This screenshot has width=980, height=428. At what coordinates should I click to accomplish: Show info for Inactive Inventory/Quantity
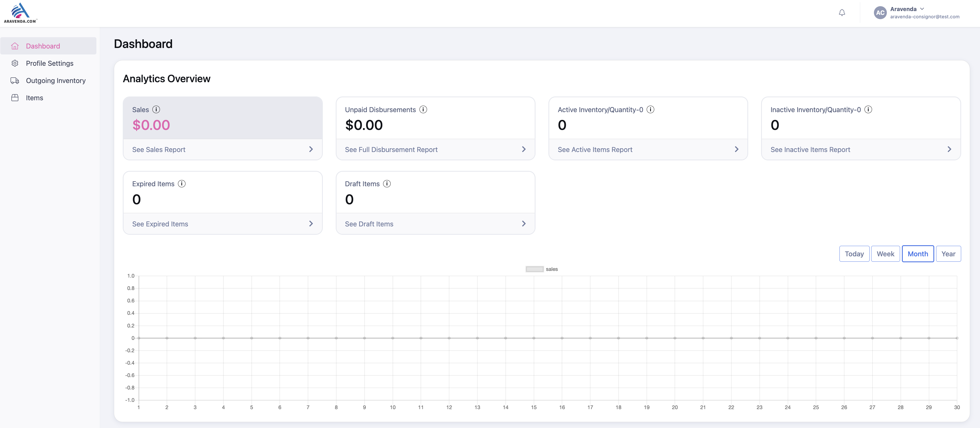[868, 110]
